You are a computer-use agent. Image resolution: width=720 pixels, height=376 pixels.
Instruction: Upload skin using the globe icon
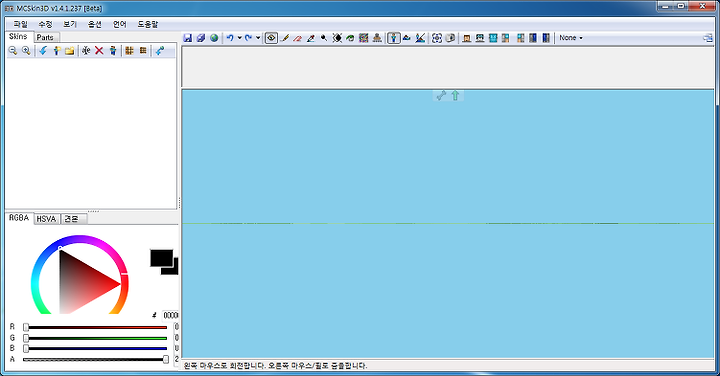coord(214,38)
